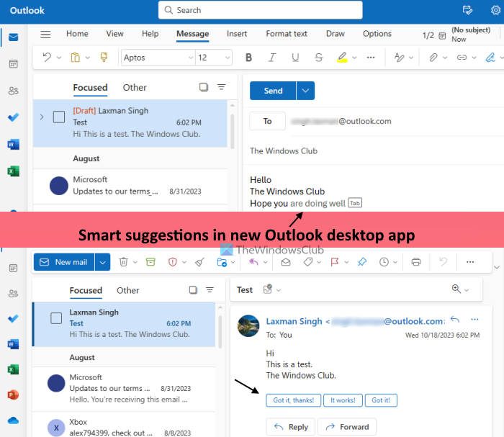The image size is (504, 437).
Task: Open the Insert tab
Action: click(x=237, y=34)
